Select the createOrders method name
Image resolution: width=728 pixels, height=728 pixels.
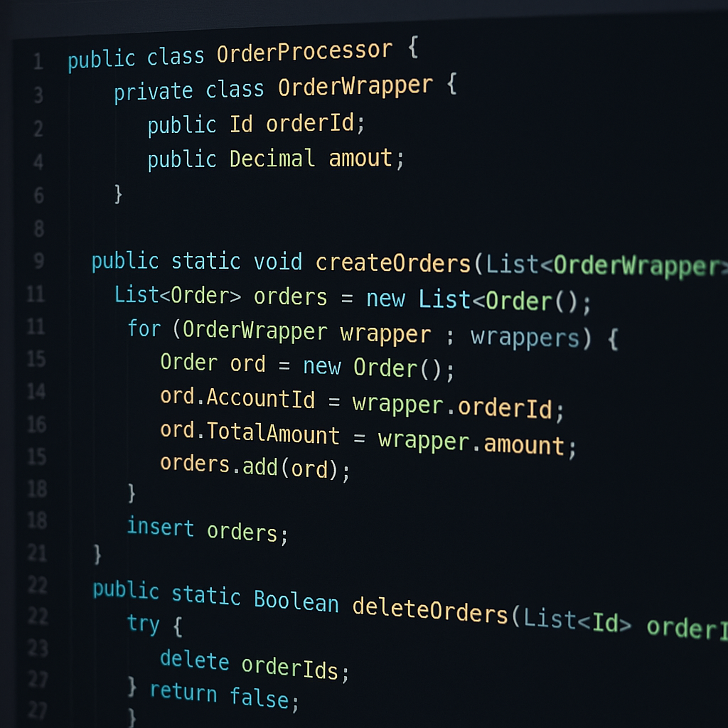pyautogui.click(x=393, y=263)
